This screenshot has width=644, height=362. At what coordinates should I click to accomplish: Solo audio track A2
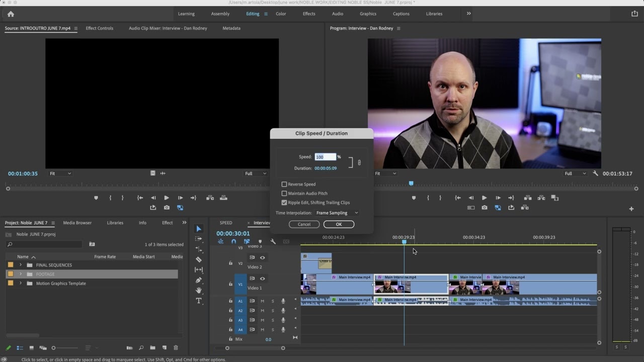pos(273,311)
